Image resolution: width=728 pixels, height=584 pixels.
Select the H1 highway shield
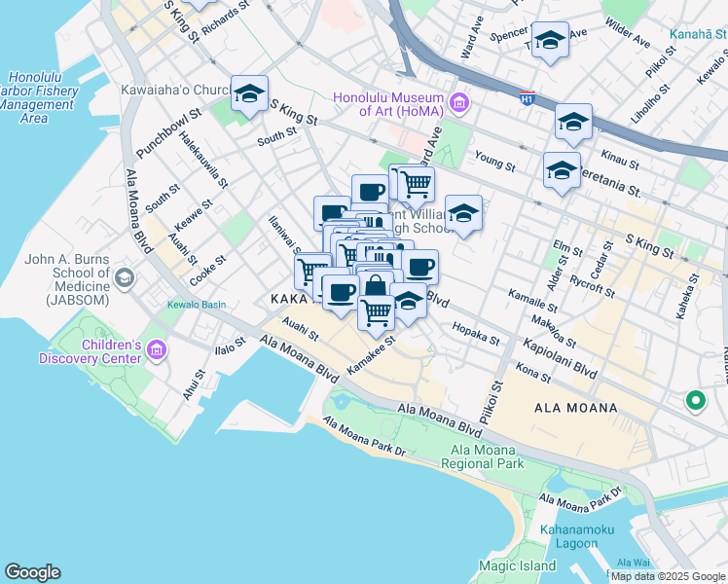pyautogui.click(x=527, y=98)
